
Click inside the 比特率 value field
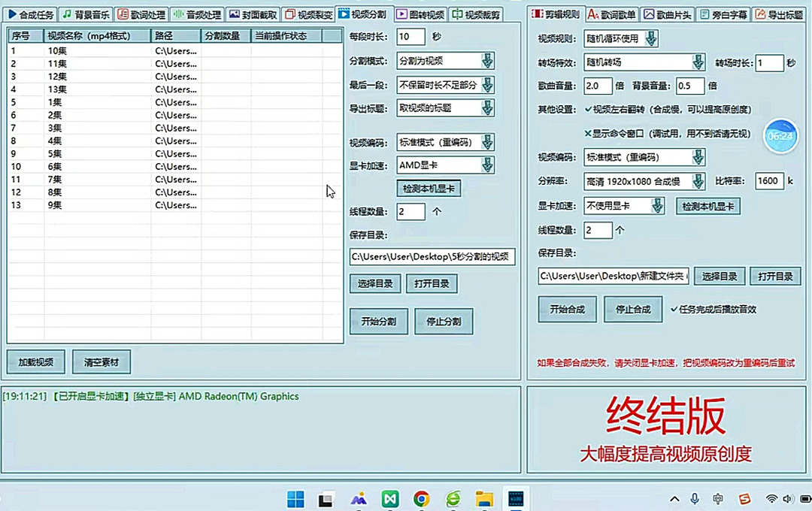coord(768,180)
